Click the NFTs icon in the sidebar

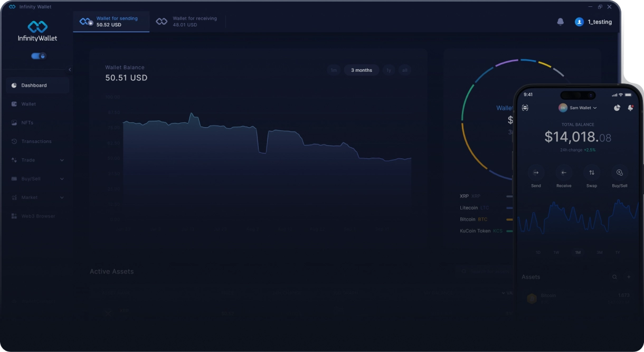[x=14, y=123]
